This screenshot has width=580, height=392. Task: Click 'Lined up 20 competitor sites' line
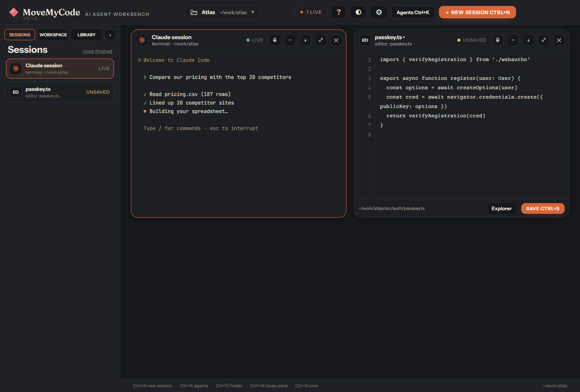pyautogui.click(x=189, y=103)
